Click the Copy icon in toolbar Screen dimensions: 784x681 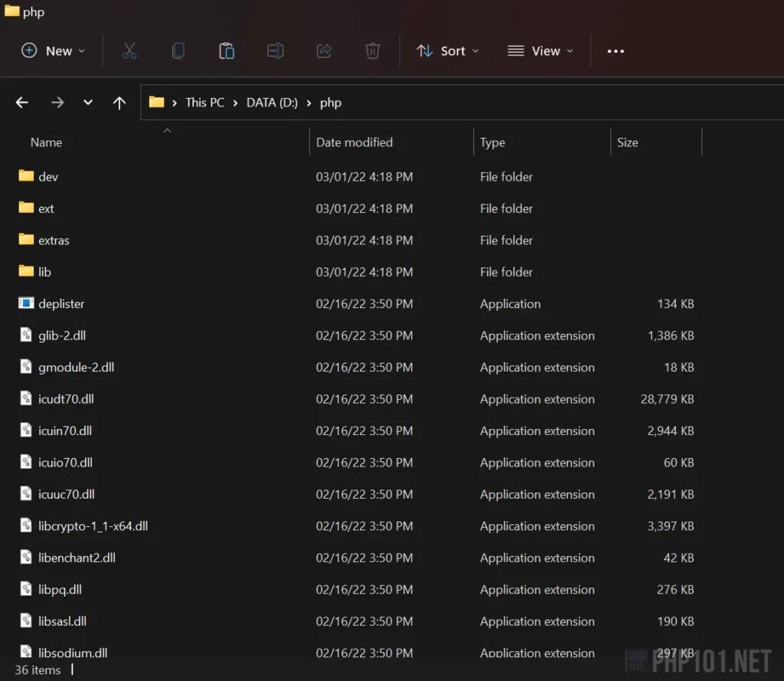click(178, 51)
